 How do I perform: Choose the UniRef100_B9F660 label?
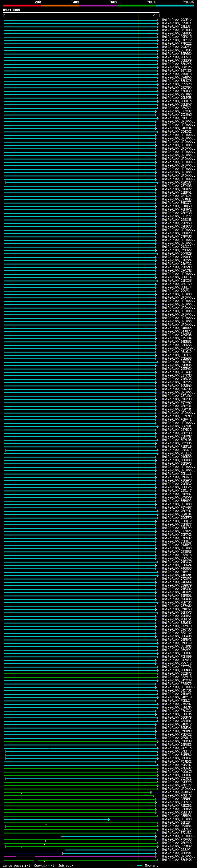pos(176,54)
